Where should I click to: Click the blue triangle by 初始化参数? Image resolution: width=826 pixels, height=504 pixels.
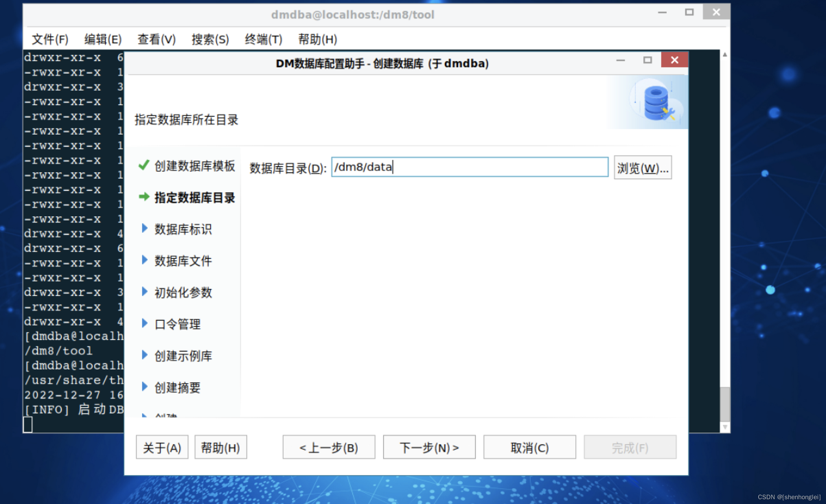pyautogui.click(x=145, y=291)
